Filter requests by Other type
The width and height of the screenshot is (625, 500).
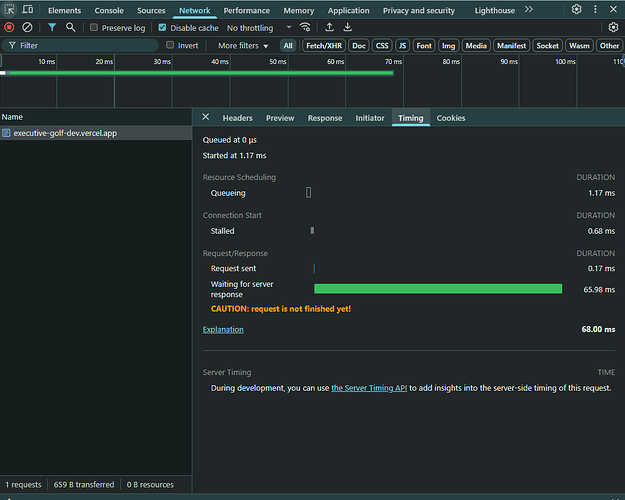[x=609, y=45]
